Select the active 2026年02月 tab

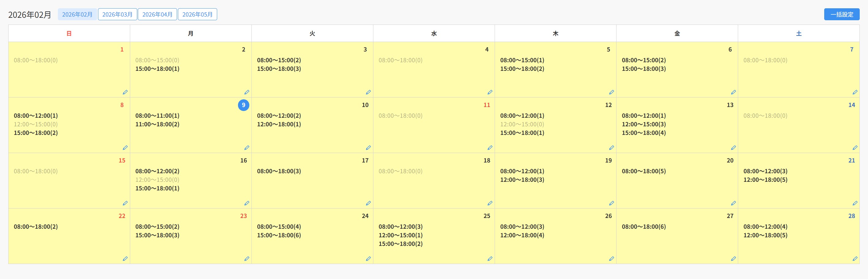click(x=77, y=14)
